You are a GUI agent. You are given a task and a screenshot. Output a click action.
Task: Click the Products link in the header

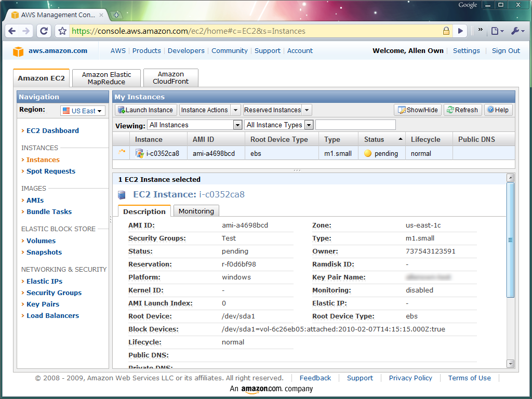tap(147, 50)
